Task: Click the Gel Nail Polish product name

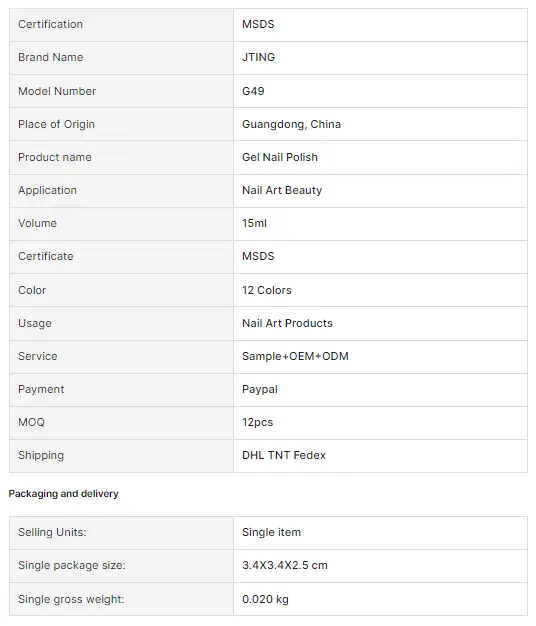Action: click(x=280, y=157)
